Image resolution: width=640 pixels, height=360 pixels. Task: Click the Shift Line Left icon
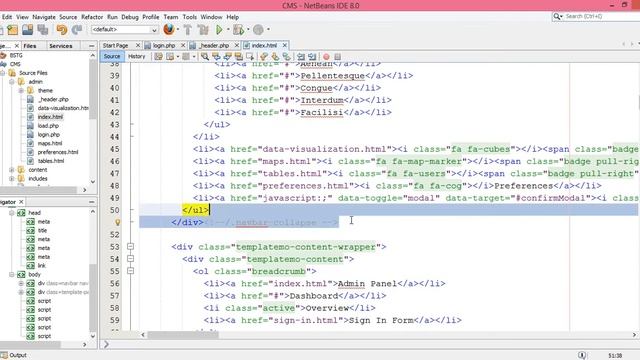301,56
